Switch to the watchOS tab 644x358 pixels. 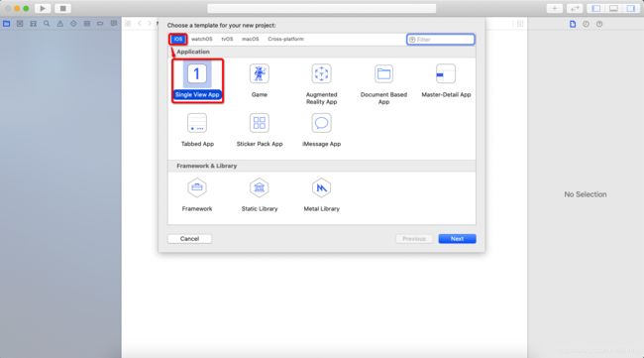tap(202, 39)
